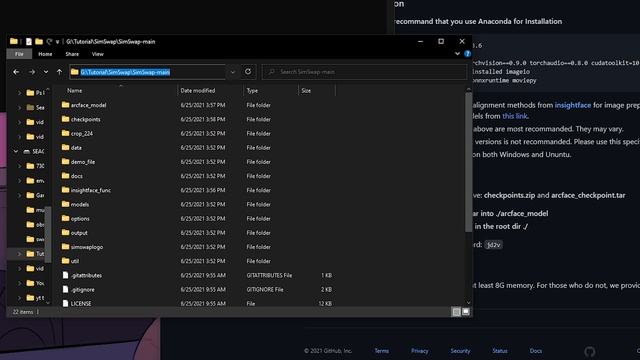Image resolution: width=640 pixels, height=360 pixels.
Task: Select the .gitignore file icon
Action: pos(65,289)
